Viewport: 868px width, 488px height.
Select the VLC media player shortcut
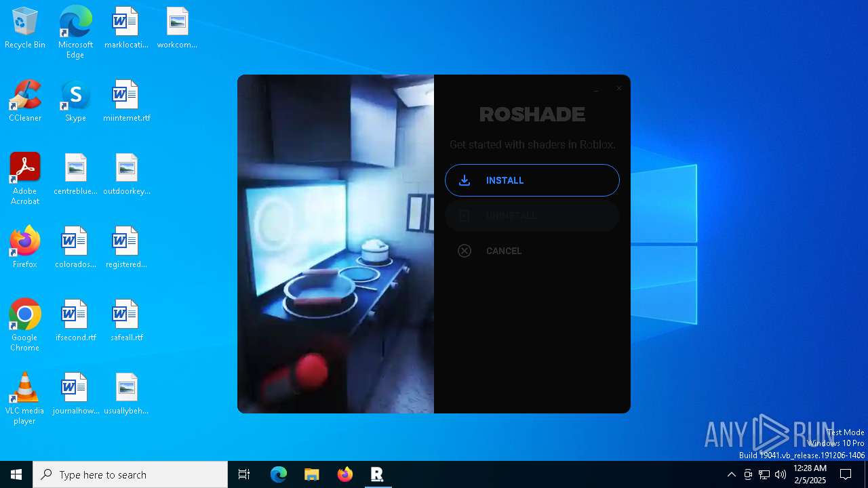[x=25, y=399]
